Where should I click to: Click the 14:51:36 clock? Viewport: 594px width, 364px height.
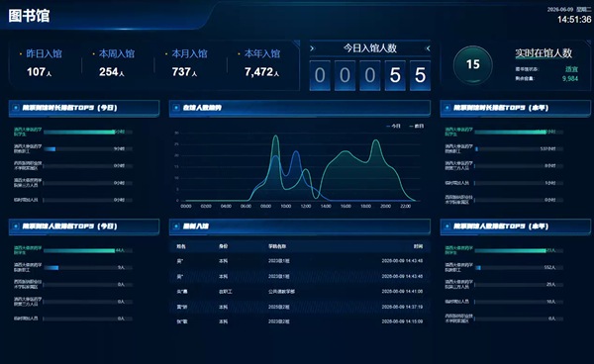click(x=574, y=20)
